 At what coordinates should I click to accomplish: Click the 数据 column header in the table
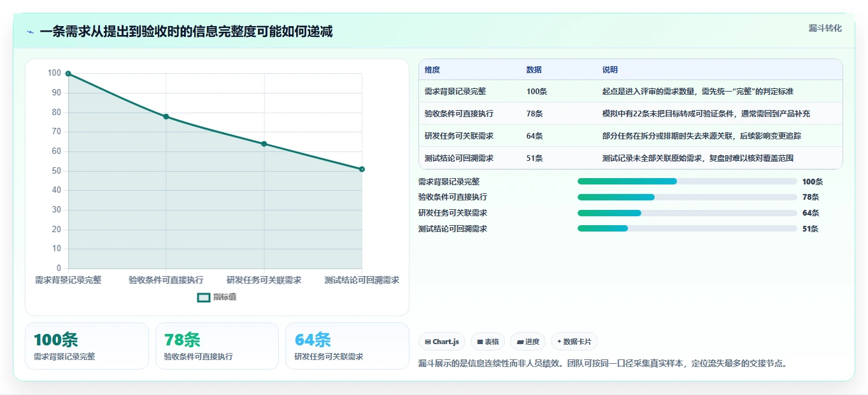coord(534,70)
